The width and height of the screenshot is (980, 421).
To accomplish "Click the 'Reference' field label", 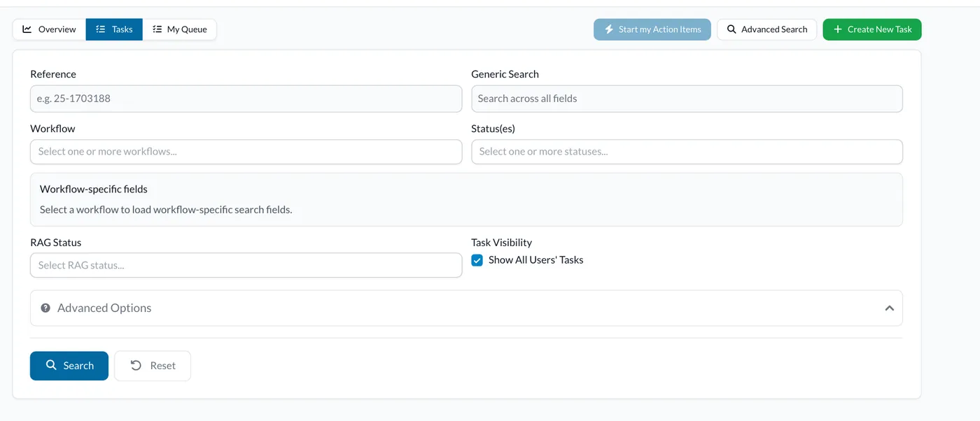I will tap(53, 74).
